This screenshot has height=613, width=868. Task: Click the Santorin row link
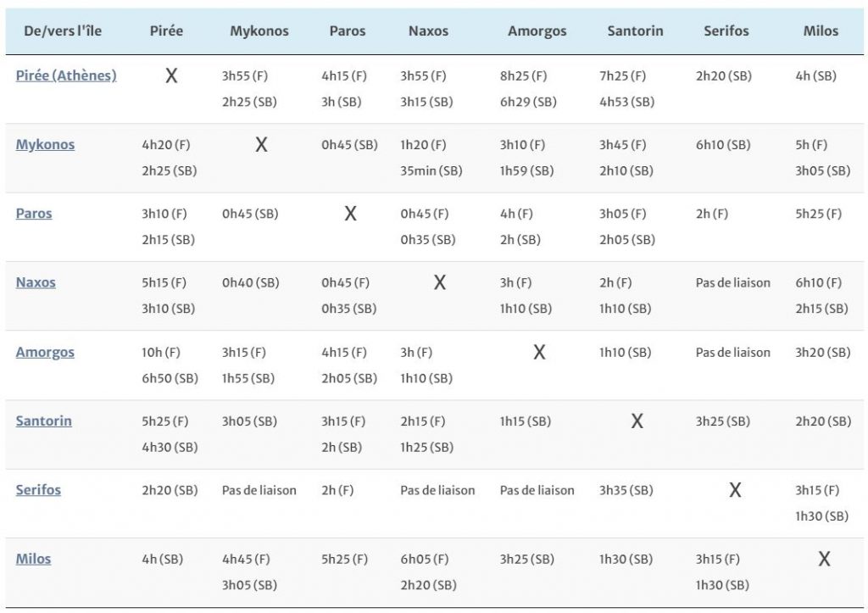coord(43,421)
